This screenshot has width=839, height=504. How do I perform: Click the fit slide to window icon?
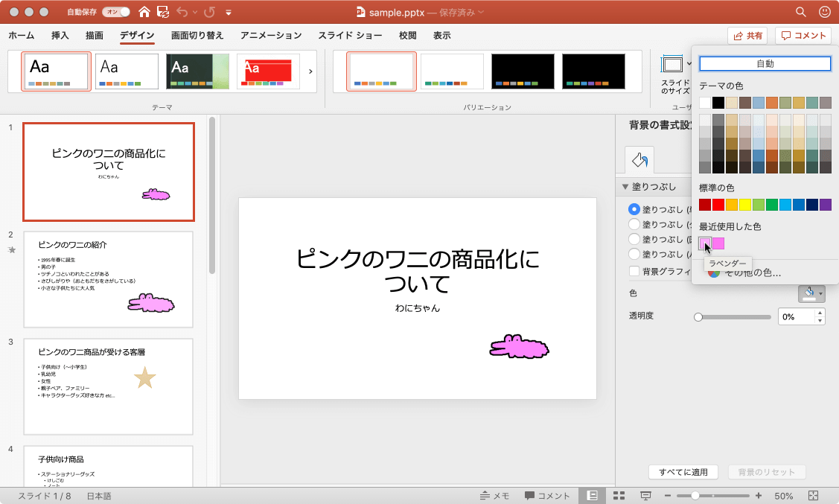[x=813, y=496]
